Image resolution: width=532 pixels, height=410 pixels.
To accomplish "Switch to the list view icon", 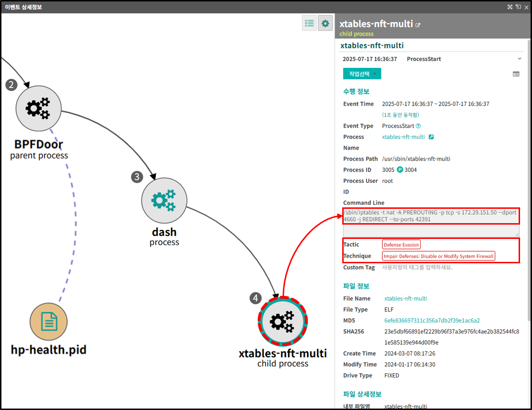I will pos(309,23).
